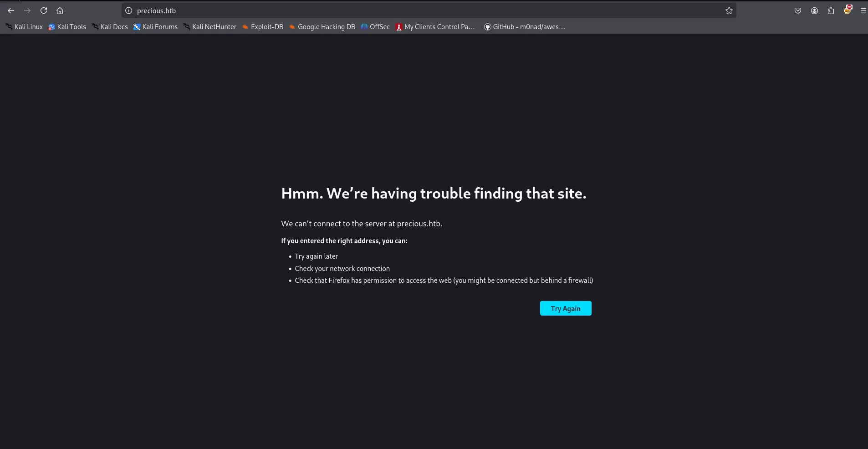Open GitHub m0nad/awes bookmark
The image size is (868, 449).
[x=524, y=27]
